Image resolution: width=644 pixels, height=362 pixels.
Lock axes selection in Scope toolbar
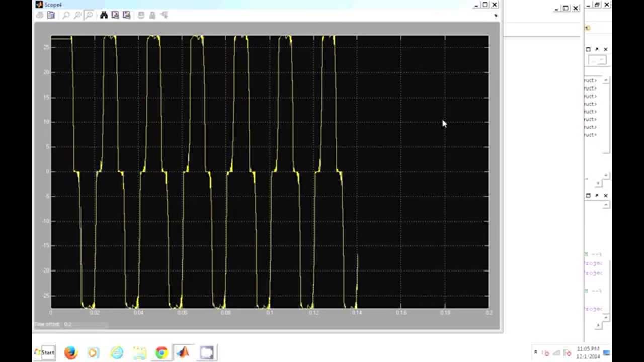click(x=152, y=16)
